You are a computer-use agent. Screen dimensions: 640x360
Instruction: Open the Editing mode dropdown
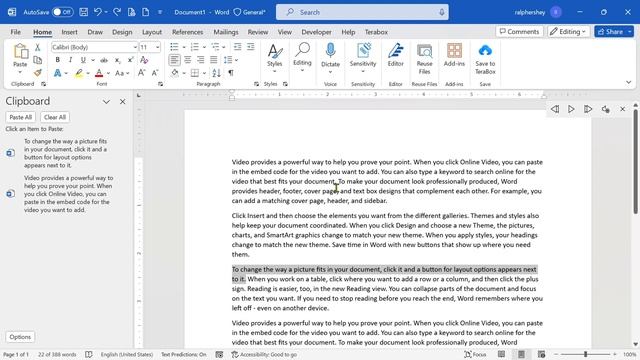pos(568,31)
